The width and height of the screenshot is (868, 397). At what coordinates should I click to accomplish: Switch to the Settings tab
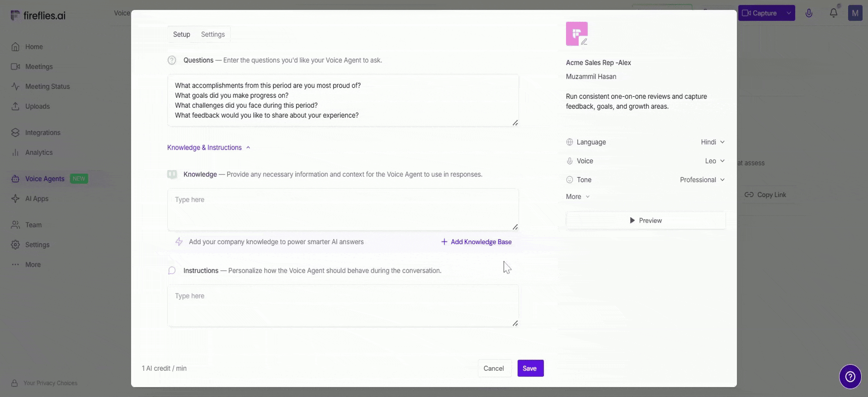[213, 34]
